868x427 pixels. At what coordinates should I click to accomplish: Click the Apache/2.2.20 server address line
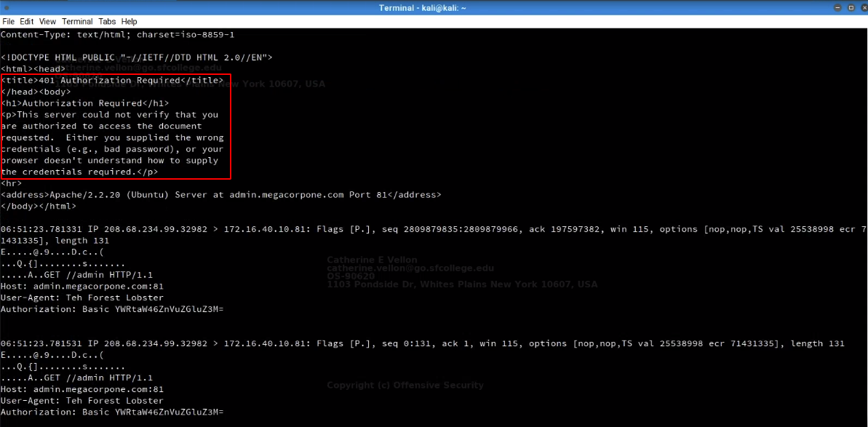[x=221, y=195]
